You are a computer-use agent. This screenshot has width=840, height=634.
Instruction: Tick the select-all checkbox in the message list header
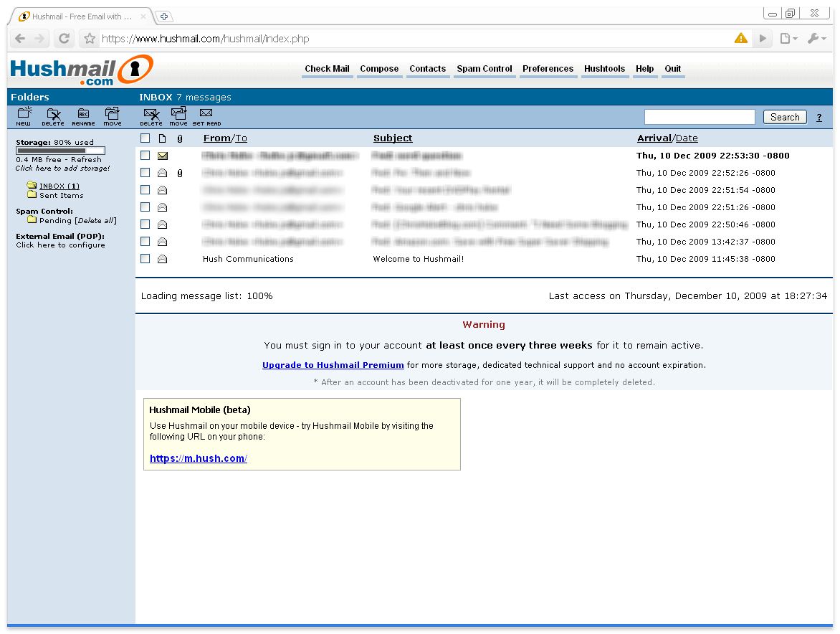[x=145, y=138]
